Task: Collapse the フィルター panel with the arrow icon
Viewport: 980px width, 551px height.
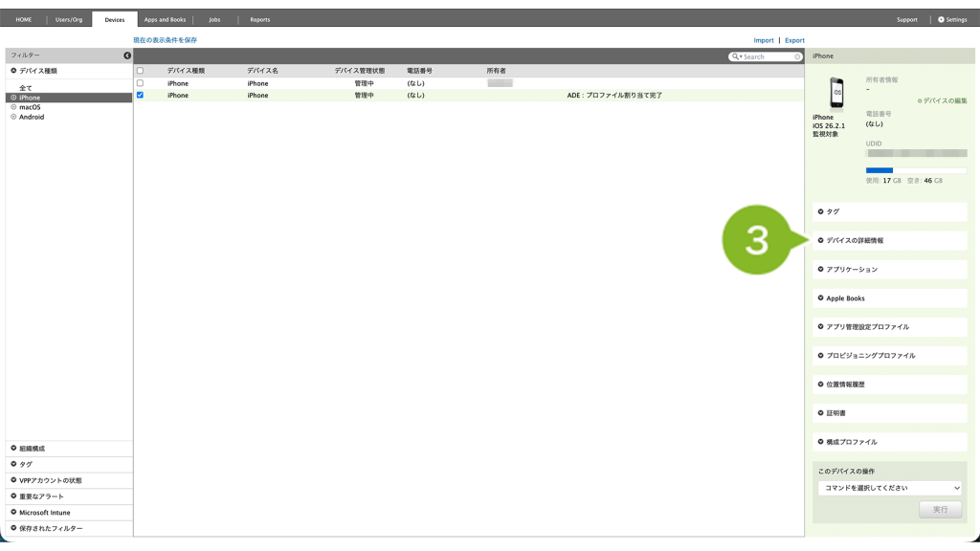Action: point(127,55)
